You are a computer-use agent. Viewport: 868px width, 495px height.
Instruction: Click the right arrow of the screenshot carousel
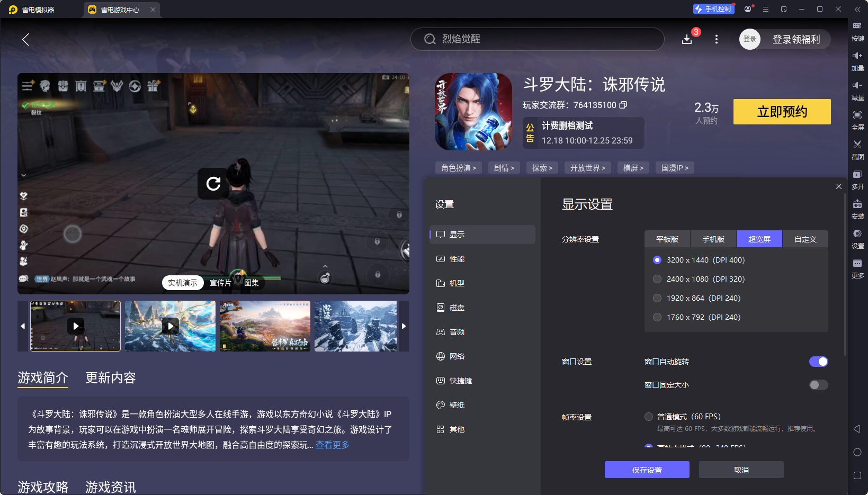tap(404, 326)
